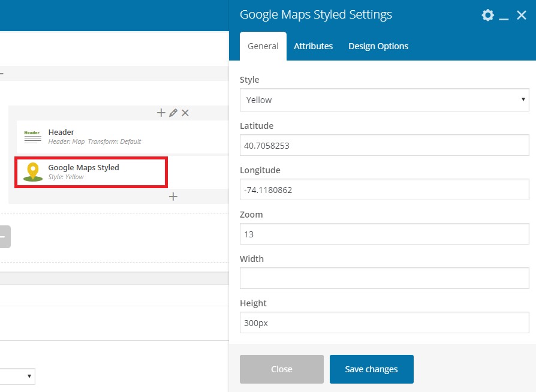Viewport: 536px width, 392px height.
Task: Open the Design Options tab
Action: coord(378,46)
